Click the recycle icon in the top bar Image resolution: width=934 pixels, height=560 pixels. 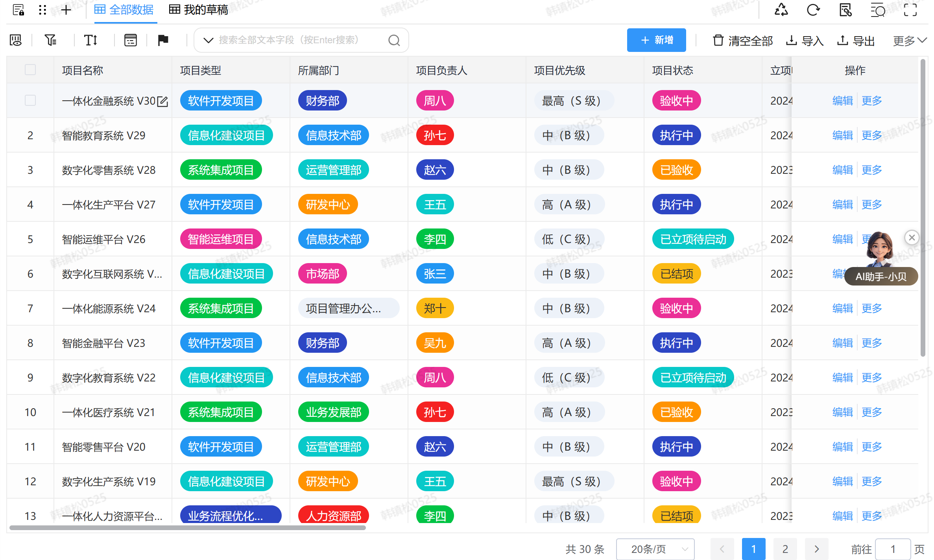781,10
